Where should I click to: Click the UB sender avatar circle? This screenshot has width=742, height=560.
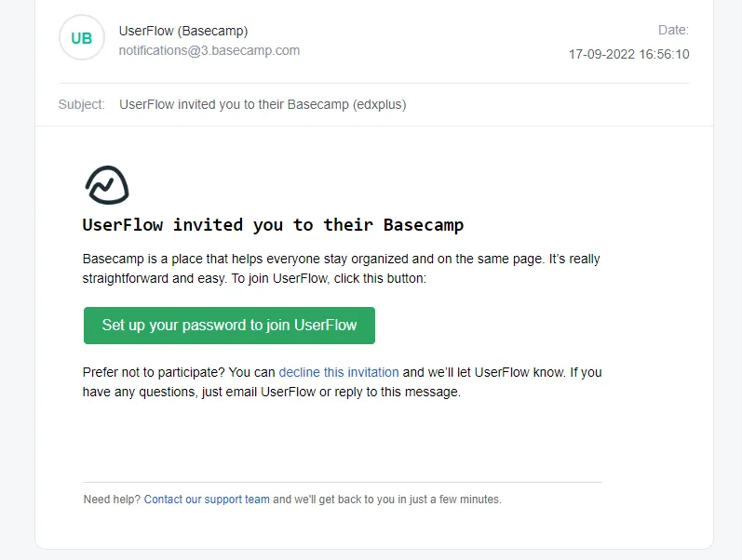pos(82,38)
